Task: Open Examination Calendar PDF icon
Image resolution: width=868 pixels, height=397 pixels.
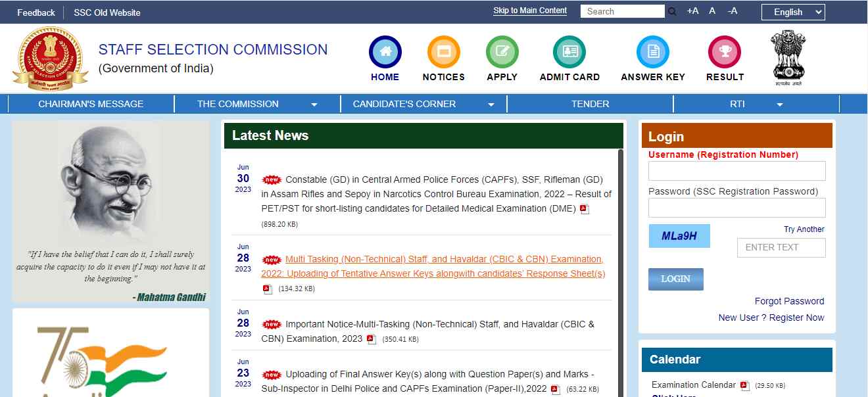Action: 745,385
